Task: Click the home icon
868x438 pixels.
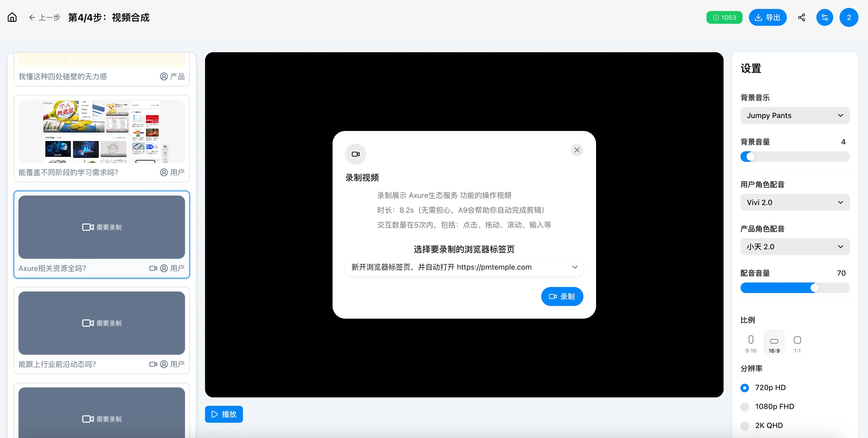Action: pos(12,17)
